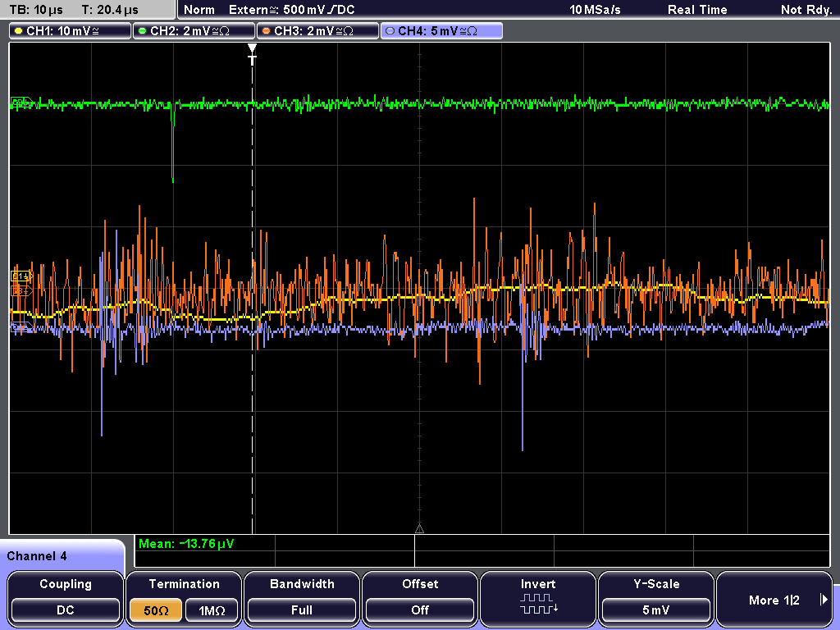The width and height of the screenshot is (840, 630).
Task: Click the invert waveform icon
Action: [x=538, y=604]
